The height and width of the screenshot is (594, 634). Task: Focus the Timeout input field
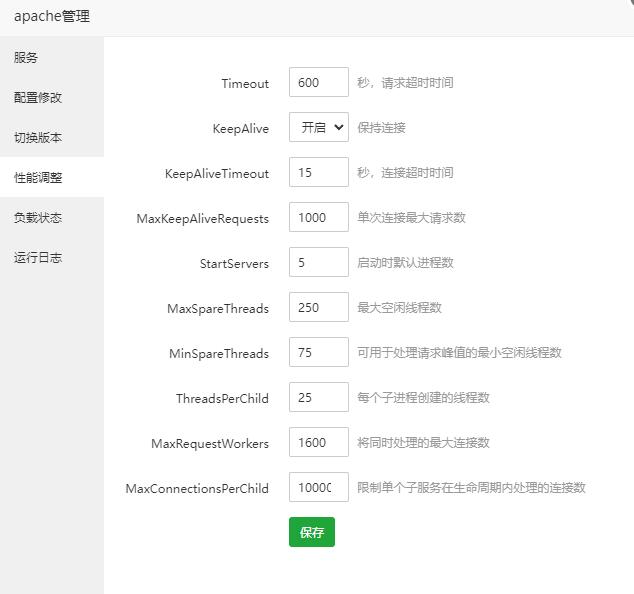pyautogui.click(x=319, y=82)
